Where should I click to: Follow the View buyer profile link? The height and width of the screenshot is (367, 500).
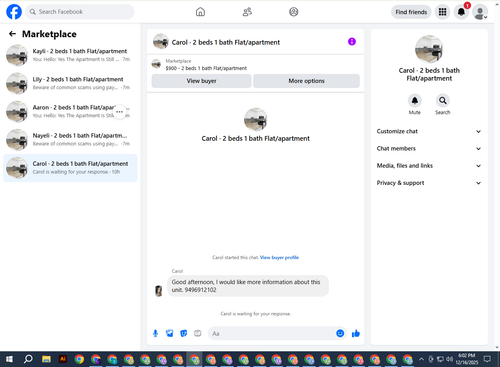pos(279,257)
